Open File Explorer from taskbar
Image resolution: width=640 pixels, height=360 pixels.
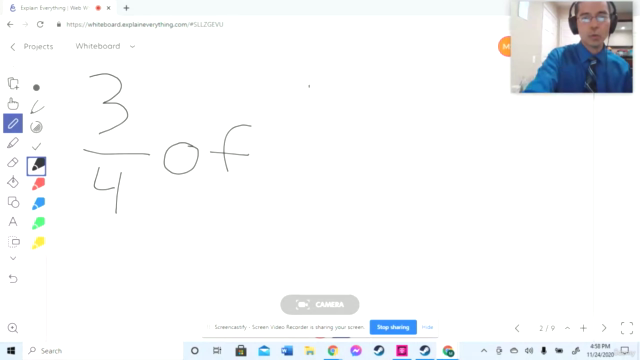(x=310, y=351)
